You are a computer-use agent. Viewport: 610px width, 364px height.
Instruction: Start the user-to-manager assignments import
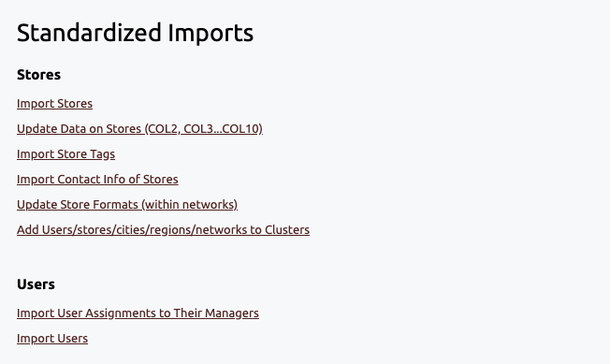pyautogui.click(x=138, y=313)
